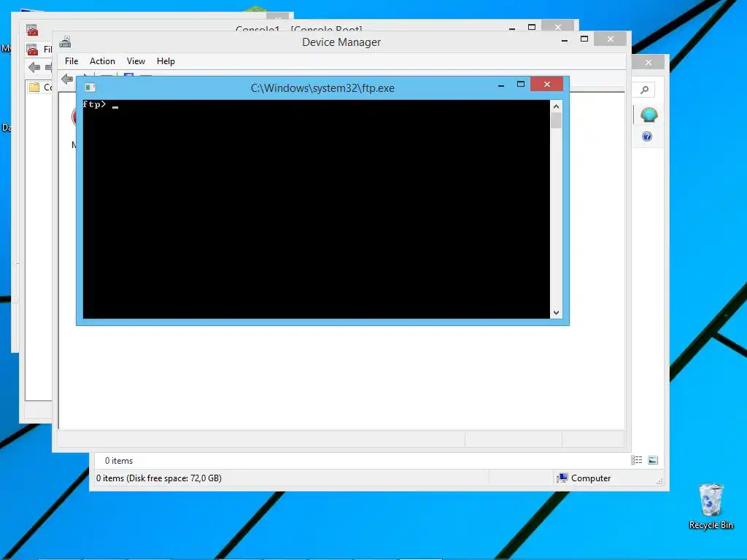Maximize the Console1 window
Screen dimensions: 747x560
[532, 27]
